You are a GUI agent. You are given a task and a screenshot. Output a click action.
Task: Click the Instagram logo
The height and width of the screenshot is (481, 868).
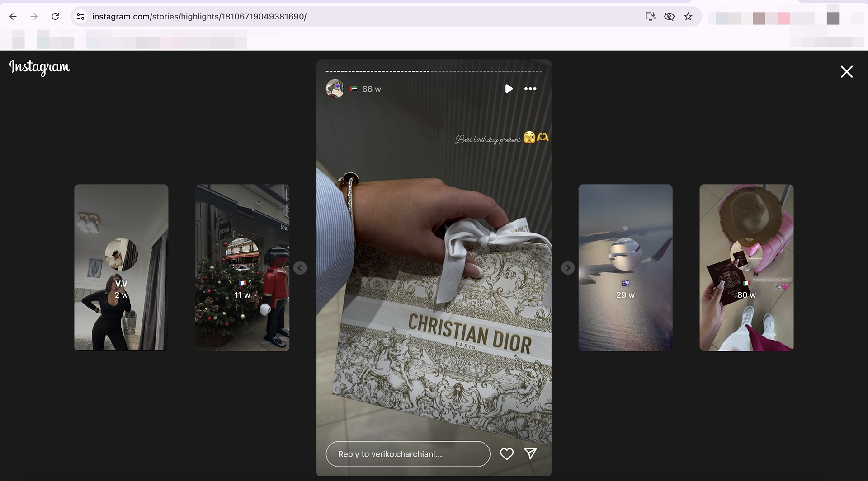pyautogui.click(x=40, y=67)
